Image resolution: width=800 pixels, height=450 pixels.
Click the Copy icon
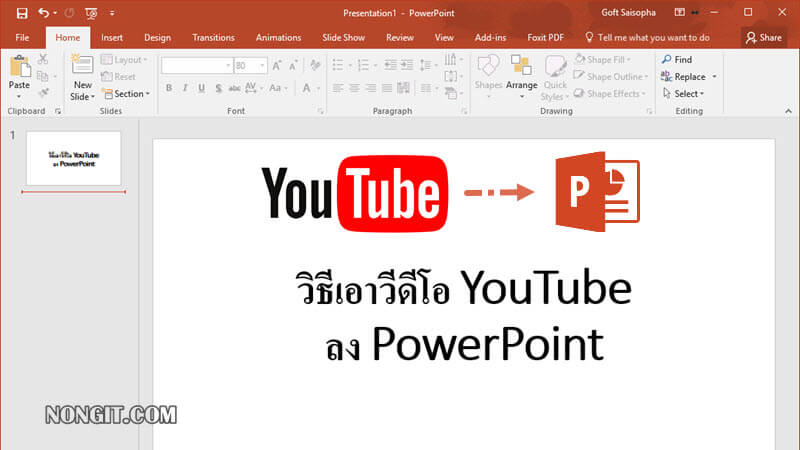point(43,77)
